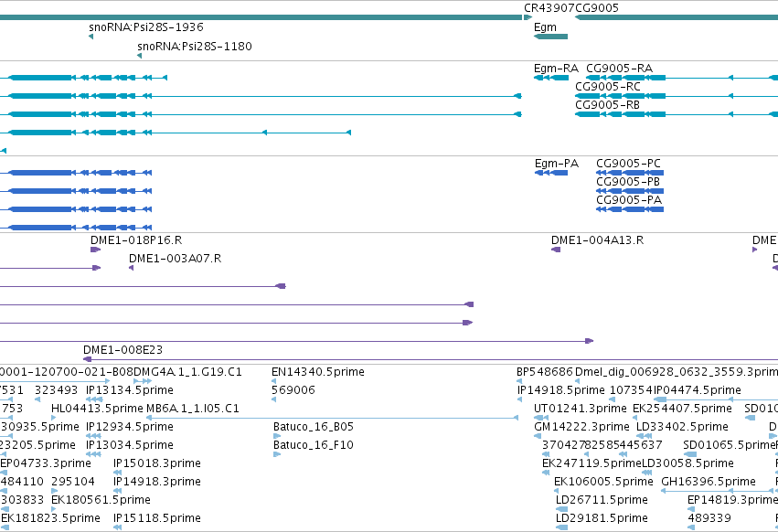Screen dimensions: 778x532
Task: Click the UT01241.3prime EST label
Action: click(x=581, y=409)
